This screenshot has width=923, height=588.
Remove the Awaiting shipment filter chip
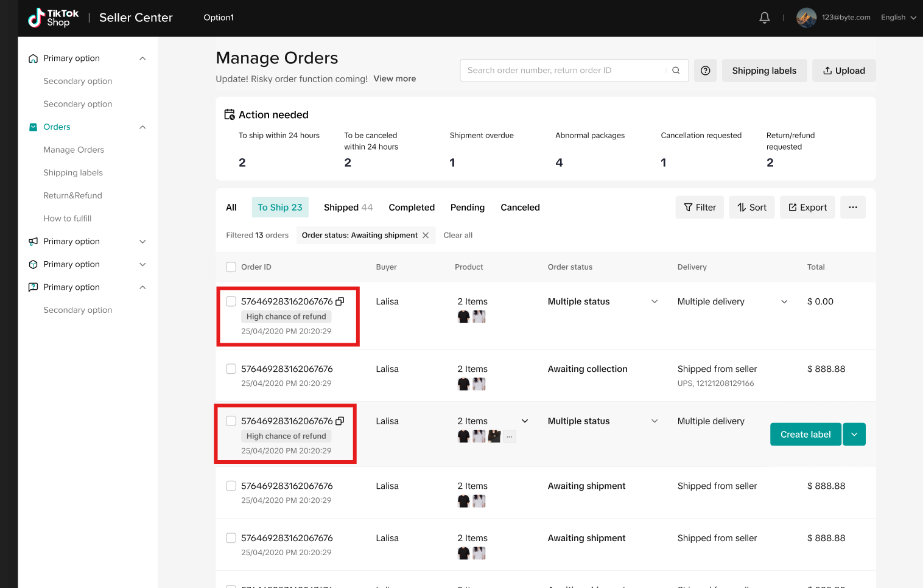click(x=426, y=236)
